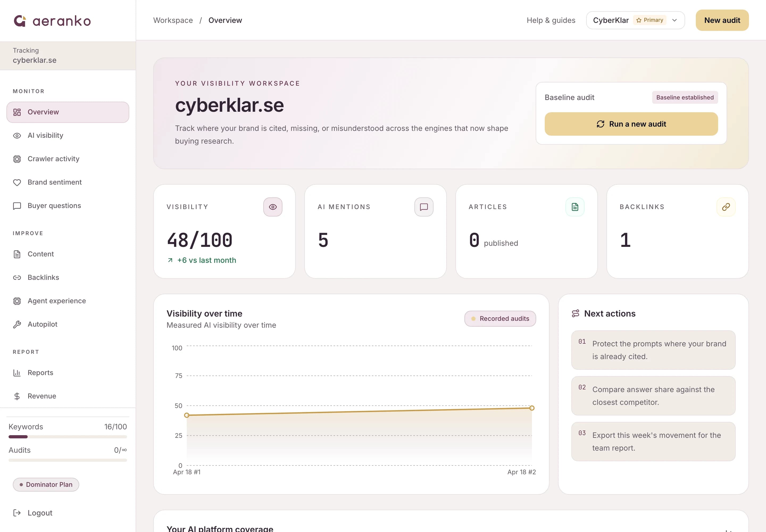Screen dimensions: 766x532
Task: Go to AI visibility page
Action: [68, 136]
